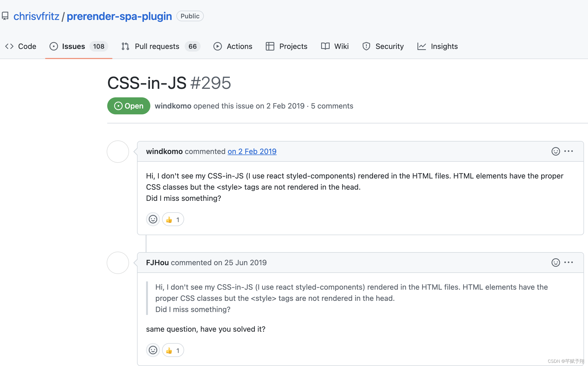Screen dimensions: 588x366
Task: Switch to the Code tab
Action: tap(21, 46)
